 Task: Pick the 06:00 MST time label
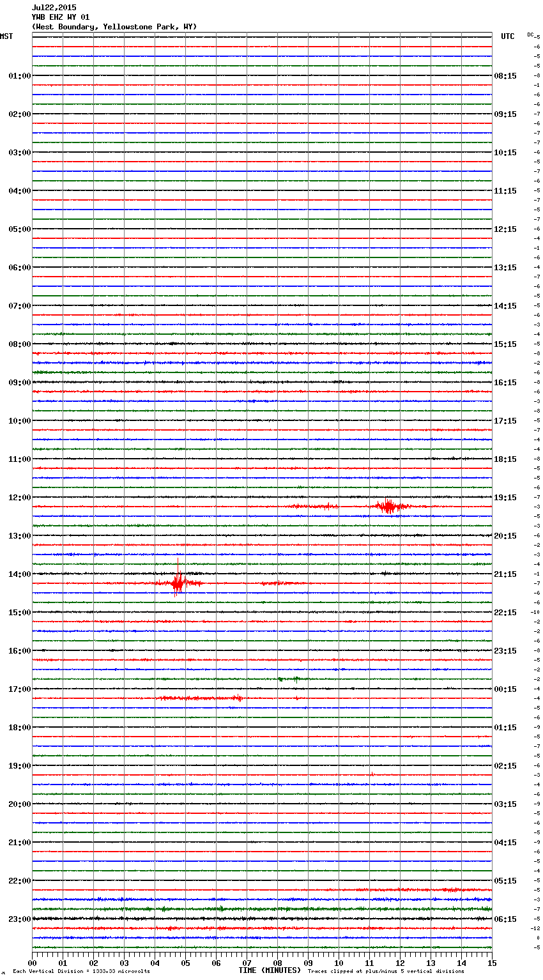point(19,268)
